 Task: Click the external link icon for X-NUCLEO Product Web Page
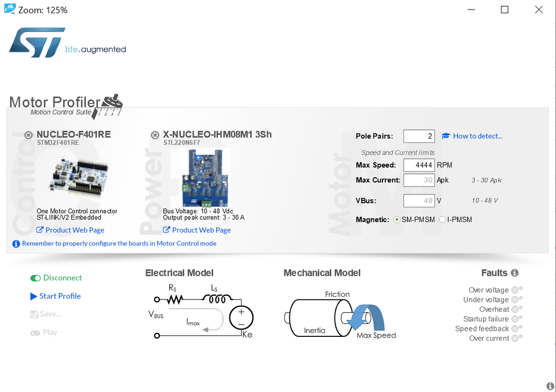point(166,230)
